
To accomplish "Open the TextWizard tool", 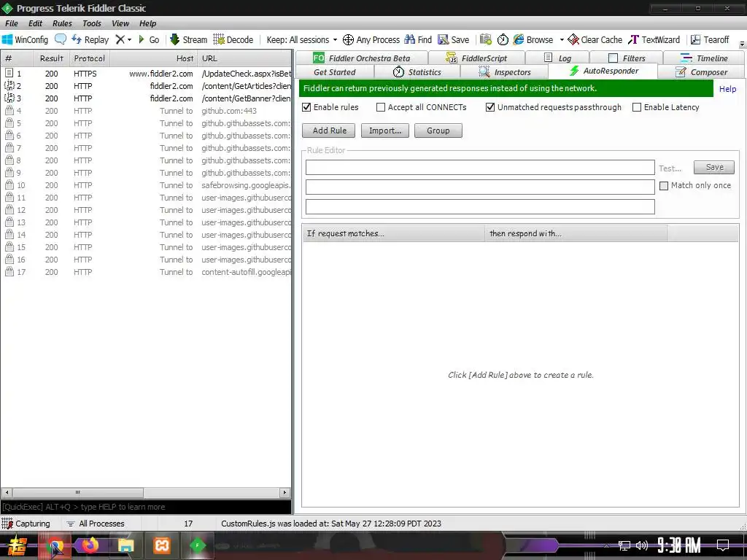I will (x=654, y=39).
